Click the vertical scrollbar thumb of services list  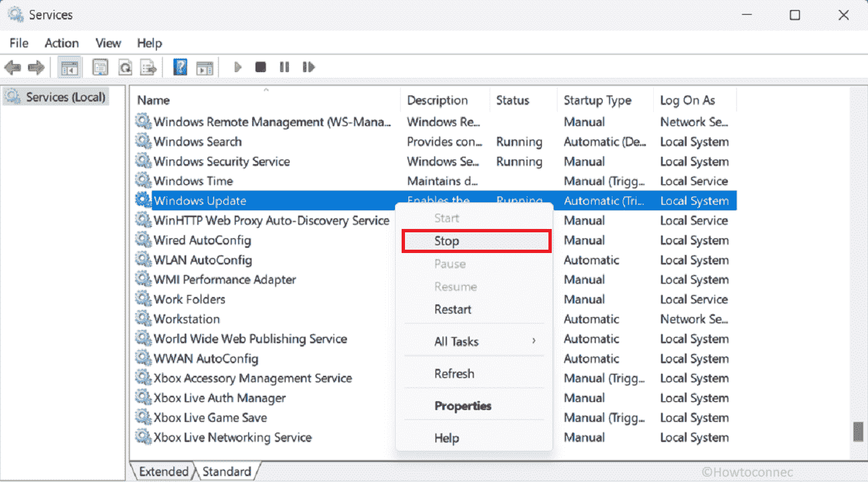(858, 431)
